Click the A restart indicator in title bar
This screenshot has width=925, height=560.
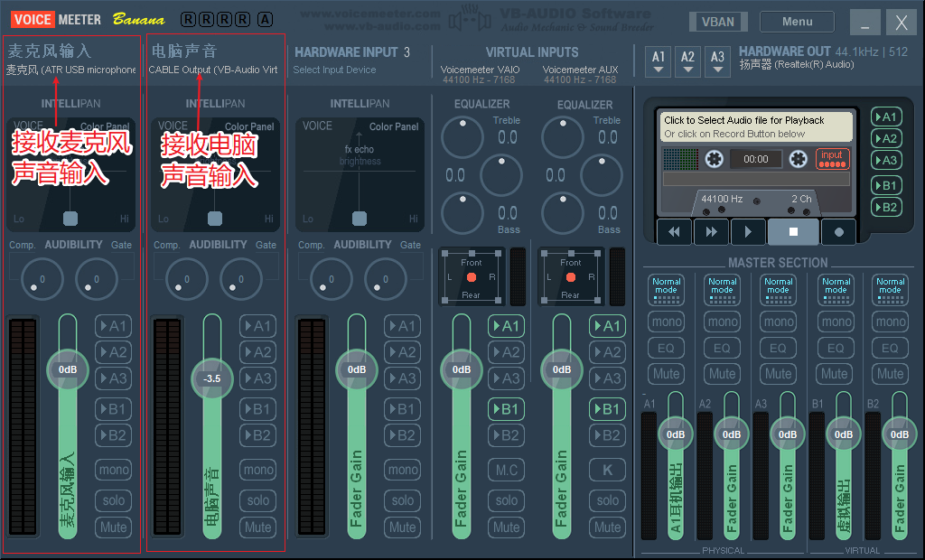click(x=266, y=20)
